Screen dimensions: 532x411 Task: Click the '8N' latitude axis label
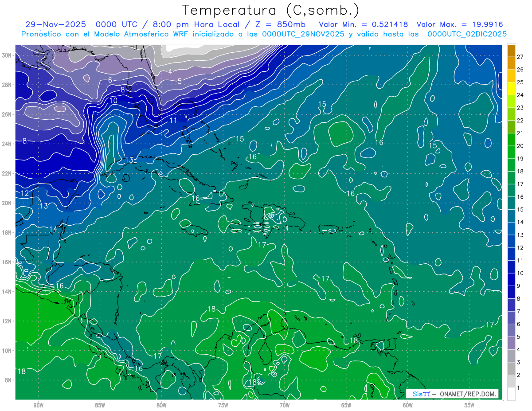tap(8, 380)
